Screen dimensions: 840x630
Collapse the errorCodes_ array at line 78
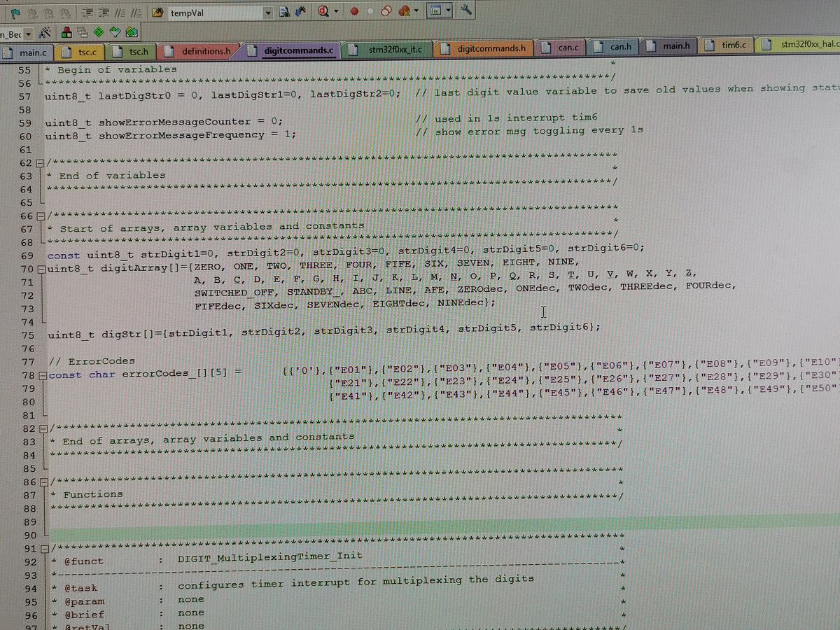coord(41,376)
